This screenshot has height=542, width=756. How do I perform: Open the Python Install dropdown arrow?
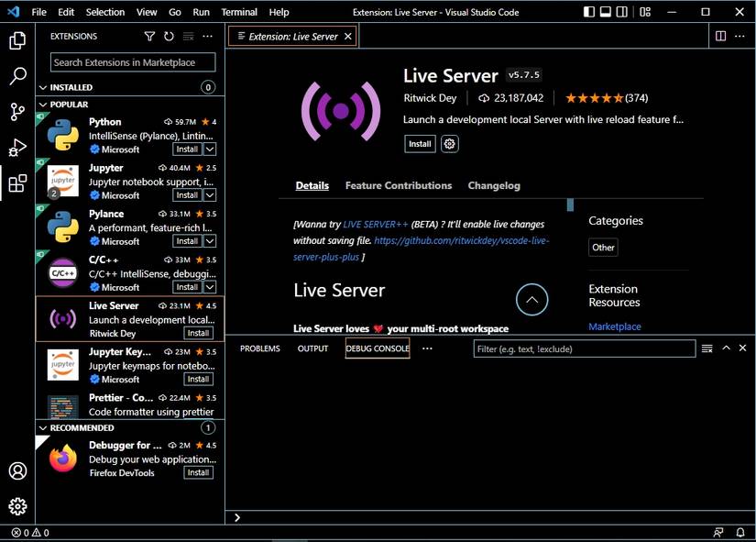(x=210, y=149)
